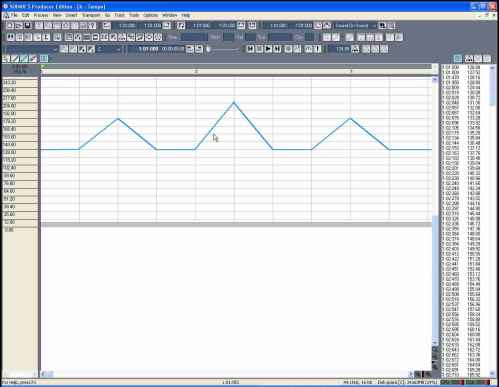The height and width of the screenshot is (387, 499).
Task: Click the Record transport button
Action: (x=288, y=49)
